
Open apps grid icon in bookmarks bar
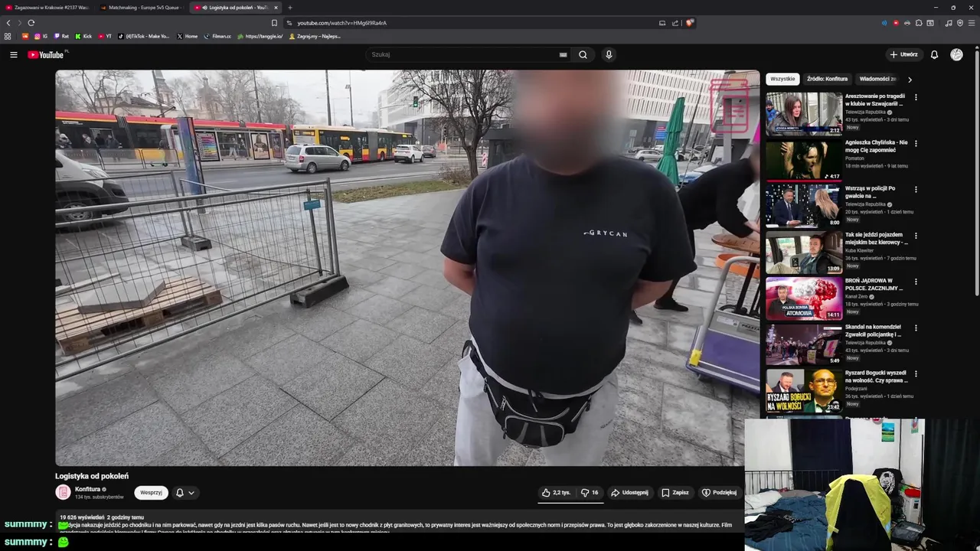(x=8, y=36)
